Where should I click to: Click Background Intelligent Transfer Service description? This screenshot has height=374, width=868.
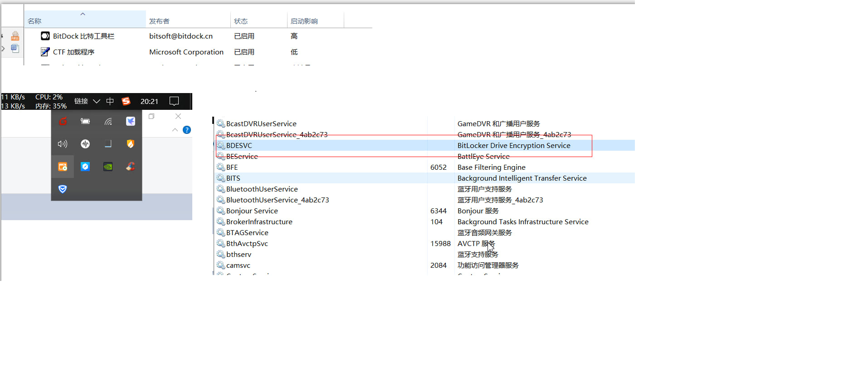(522, 178)
